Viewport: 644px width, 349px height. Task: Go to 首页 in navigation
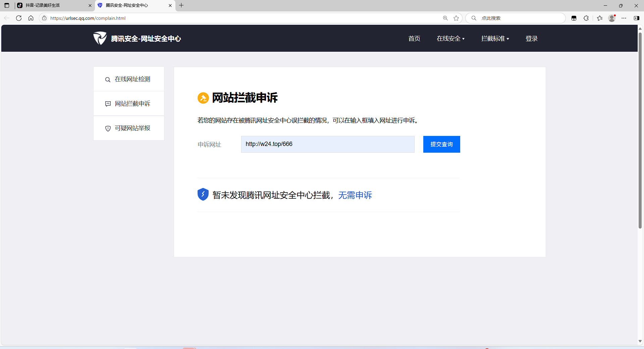414,39
